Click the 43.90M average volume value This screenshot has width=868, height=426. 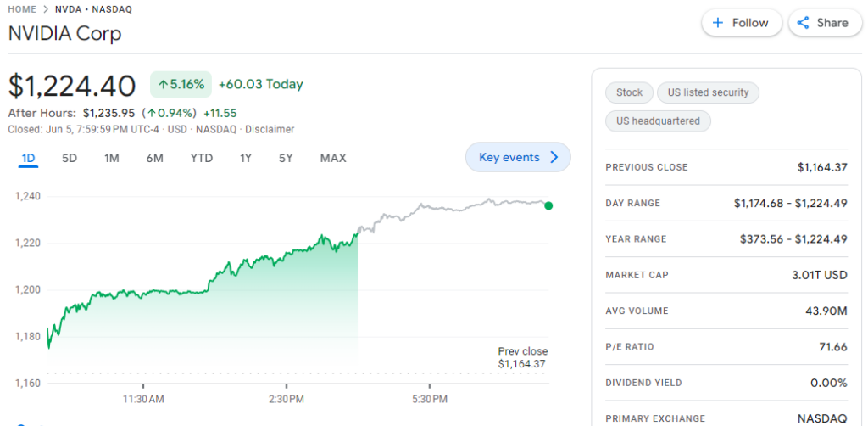826,311
